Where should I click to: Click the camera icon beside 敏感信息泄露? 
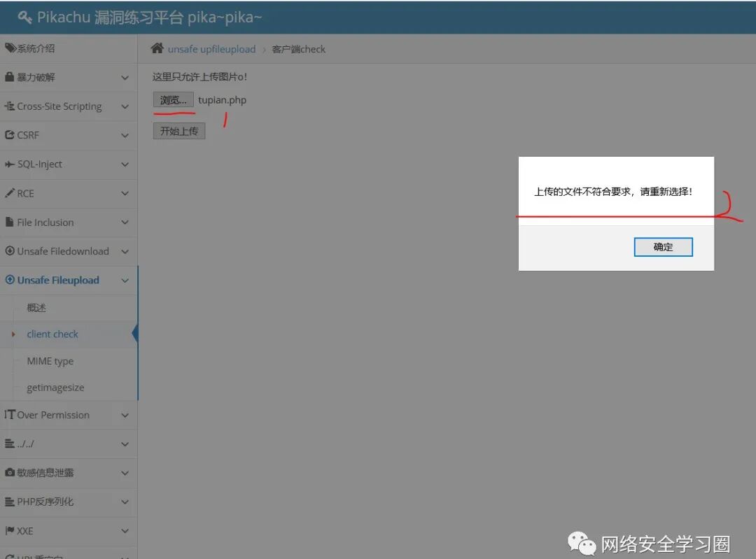click(10, 472)
